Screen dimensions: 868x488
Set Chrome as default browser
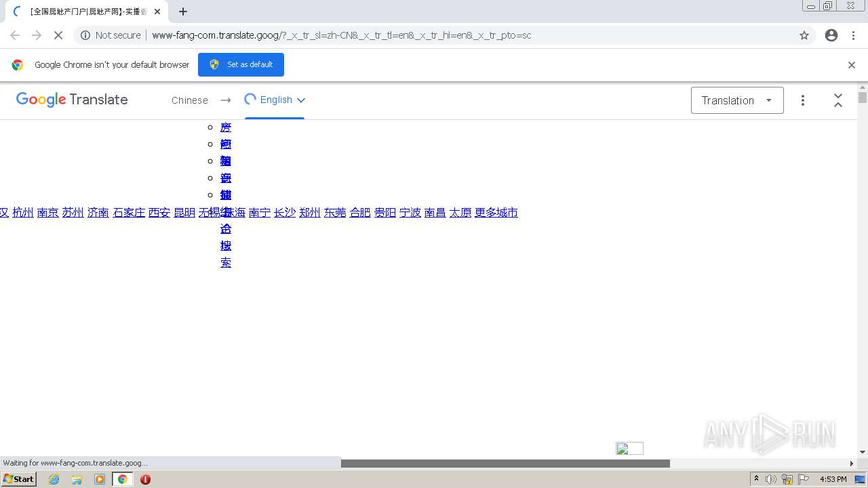click(241, 64)
